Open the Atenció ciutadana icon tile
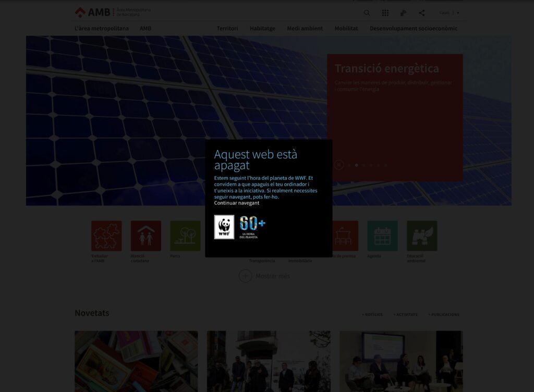The image size is (534, 392). pyautogui.click(x=145, y=236)
